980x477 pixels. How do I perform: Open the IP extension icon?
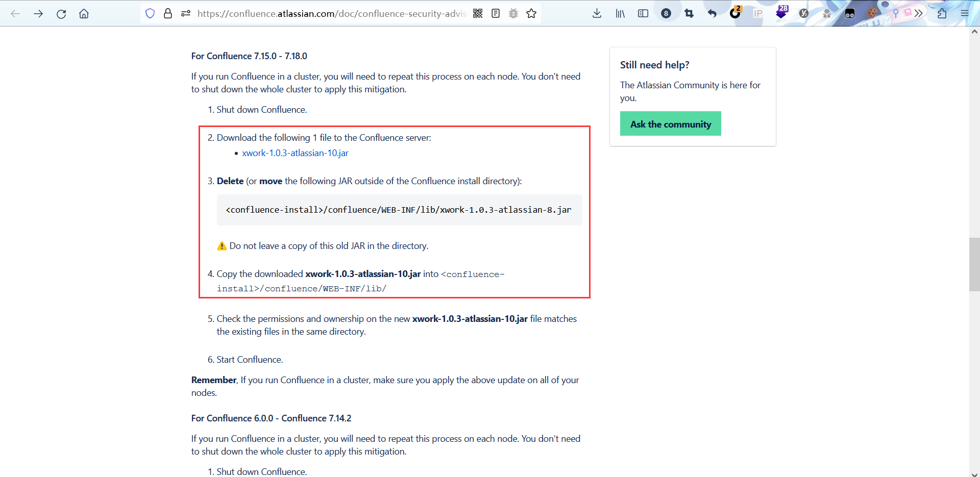click(x=758, y=14)
